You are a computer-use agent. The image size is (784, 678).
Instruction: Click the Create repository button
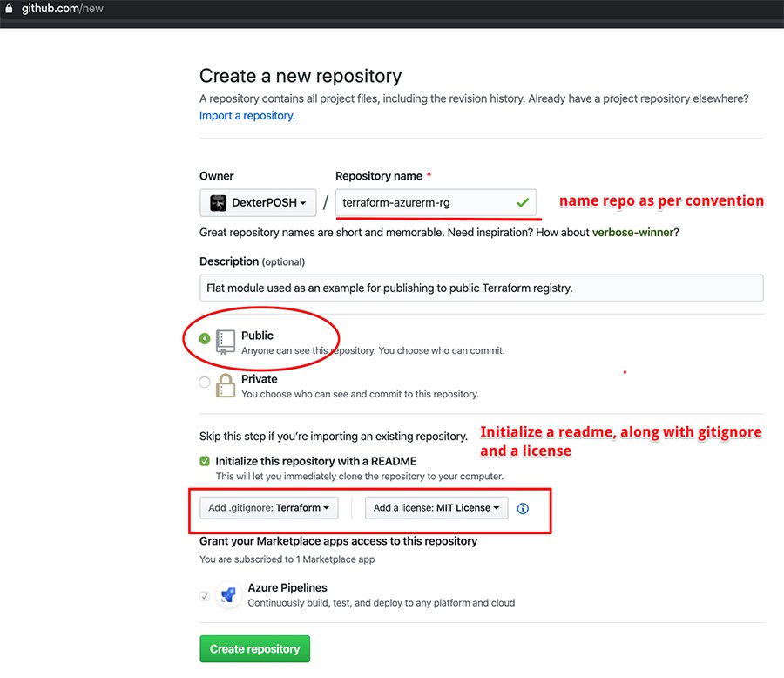coord(254,649)
